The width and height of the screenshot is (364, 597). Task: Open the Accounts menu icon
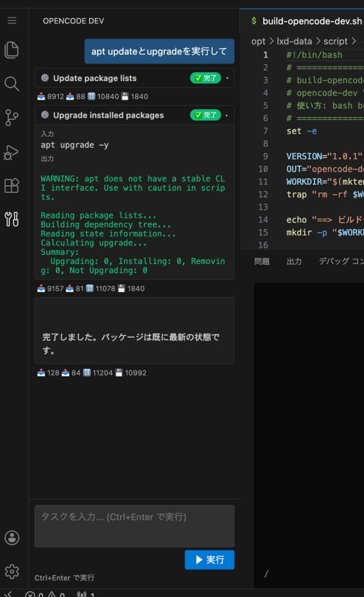click(x=12, y=538)
